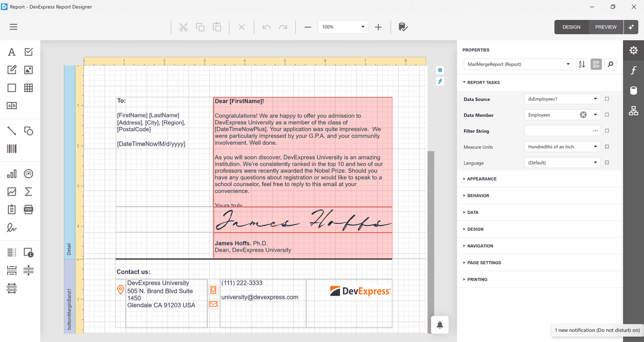Select the Chart control

coord(12,174)
